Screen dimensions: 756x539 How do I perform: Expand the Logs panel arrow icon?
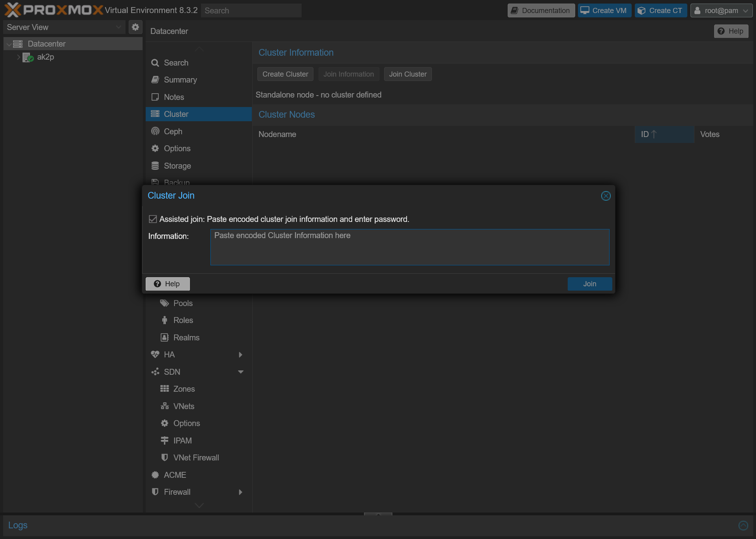pyautogui.click(x=743, y=526)
